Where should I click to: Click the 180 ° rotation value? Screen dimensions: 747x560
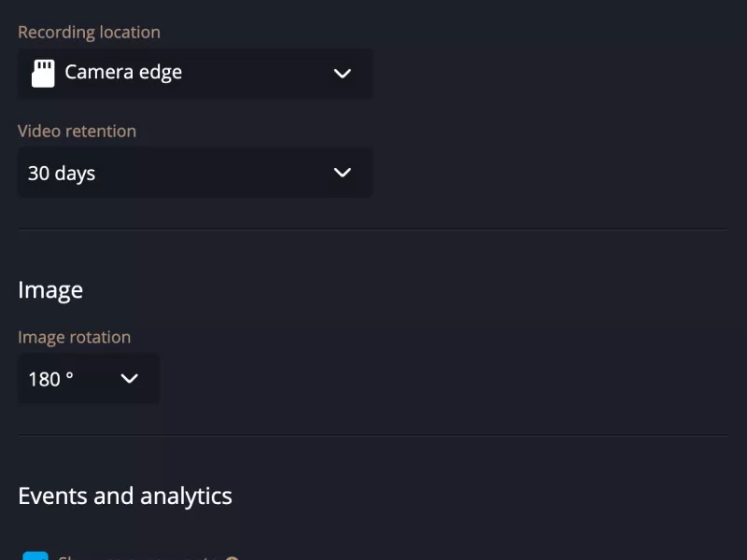pyautogui.click(x=50, y=379)
